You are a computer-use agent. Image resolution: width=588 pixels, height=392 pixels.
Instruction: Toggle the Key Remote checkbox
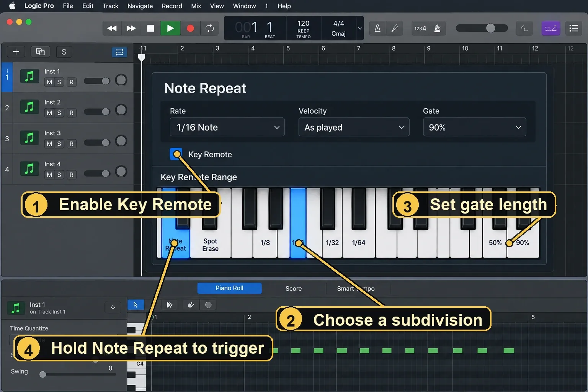176,154
